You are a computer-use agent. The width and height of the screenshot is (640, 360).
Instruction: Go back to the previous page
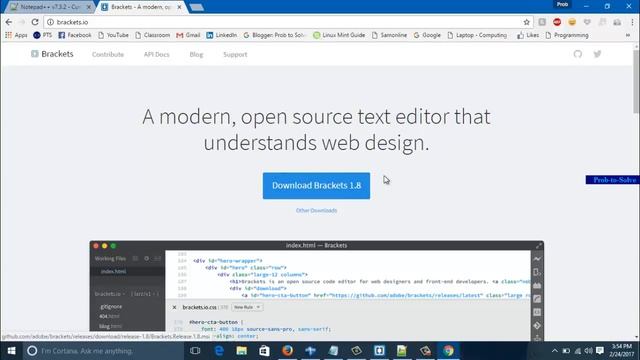(x=9, y=22)
